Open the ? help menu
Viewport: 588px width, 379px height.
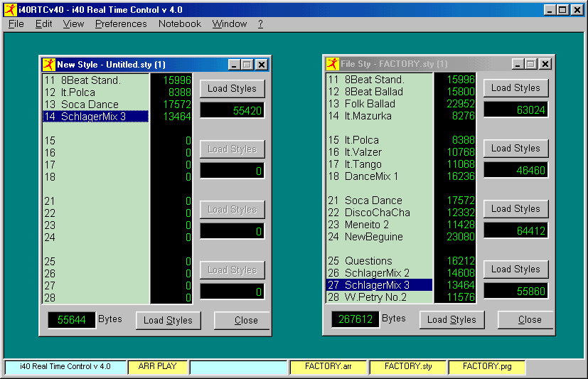tap(260, 23)
